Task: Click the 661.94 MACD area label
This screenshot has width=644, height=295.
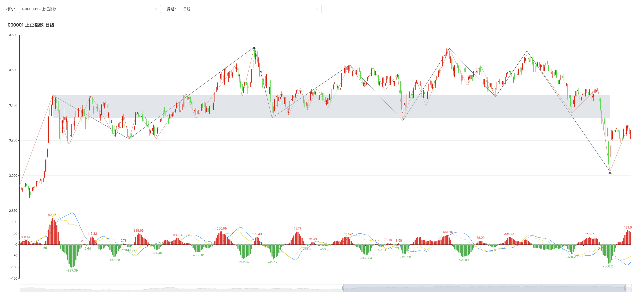Action: click(x=448, y=232)
